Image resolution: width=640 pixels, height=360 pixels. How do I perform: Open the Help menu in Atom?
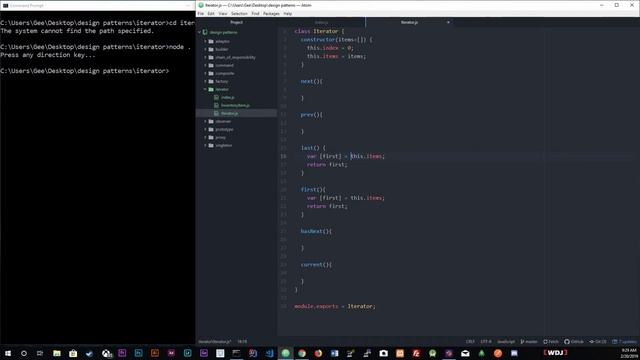(x=288, y=13)
